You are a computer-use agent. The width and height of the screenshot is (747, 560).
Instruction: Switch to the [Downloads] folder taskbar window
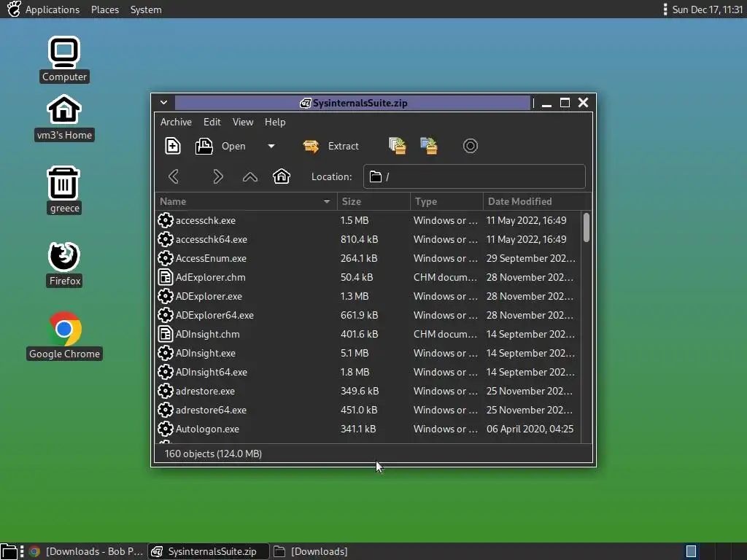click(x=311, y=551)
